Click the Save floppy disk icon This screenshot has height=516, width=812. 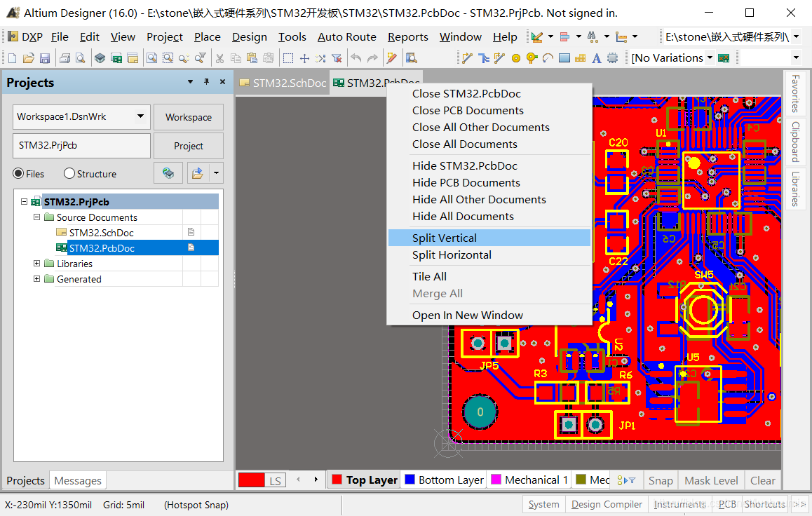click(x=45, y=58)
